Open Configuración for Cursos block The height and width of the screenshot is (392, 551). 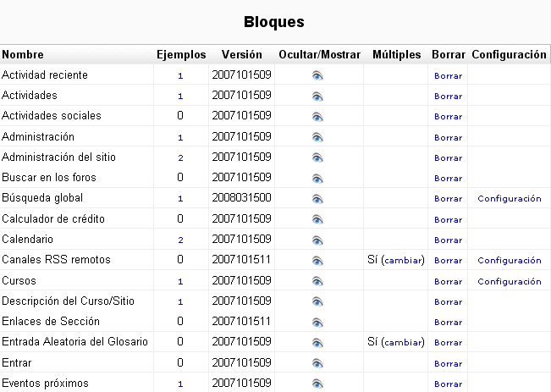tap(509, 281)
